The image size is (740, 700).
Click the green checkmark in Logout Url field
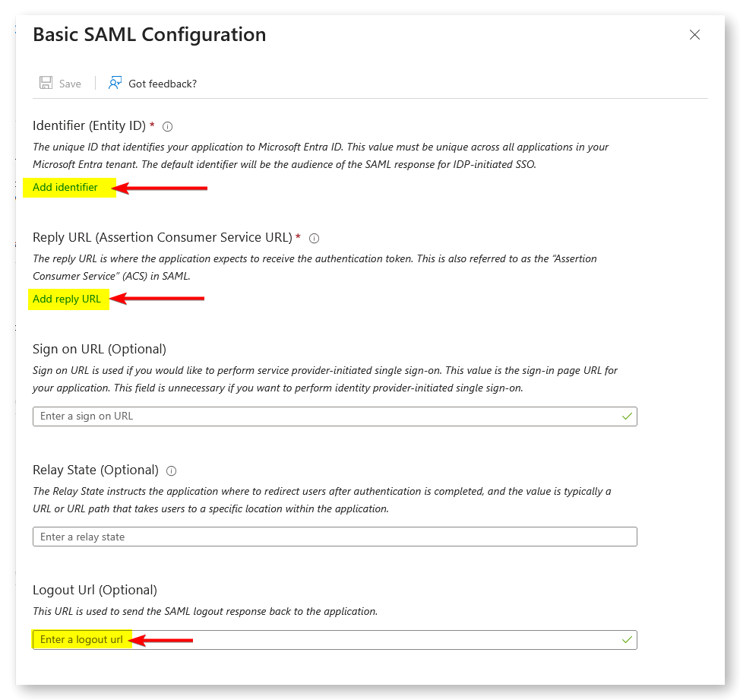627,640
